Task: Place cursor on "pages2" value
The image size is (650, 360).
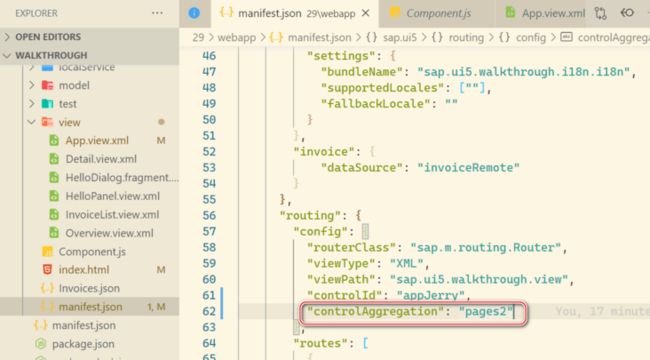Action: point(486,311)
